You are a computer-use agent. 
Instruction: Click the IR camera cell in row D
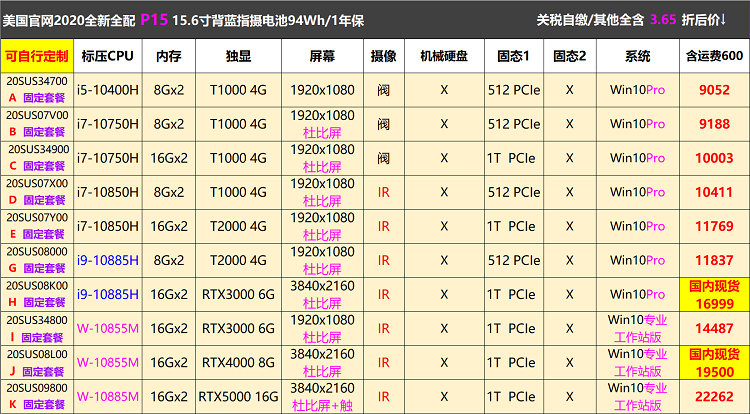[384, 192]
